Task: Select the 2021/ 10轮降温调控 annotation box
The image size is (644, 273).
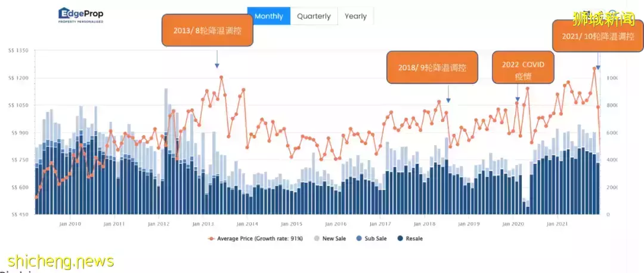Action: coord(597,36)
